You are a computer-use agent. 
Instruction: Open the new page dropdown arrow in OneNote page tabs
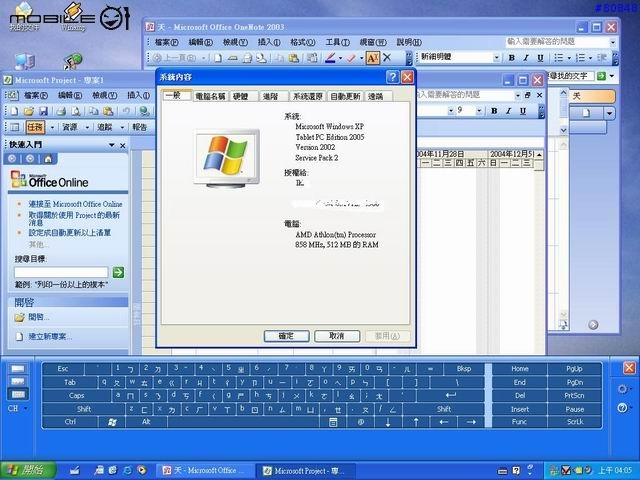point(610,113)
